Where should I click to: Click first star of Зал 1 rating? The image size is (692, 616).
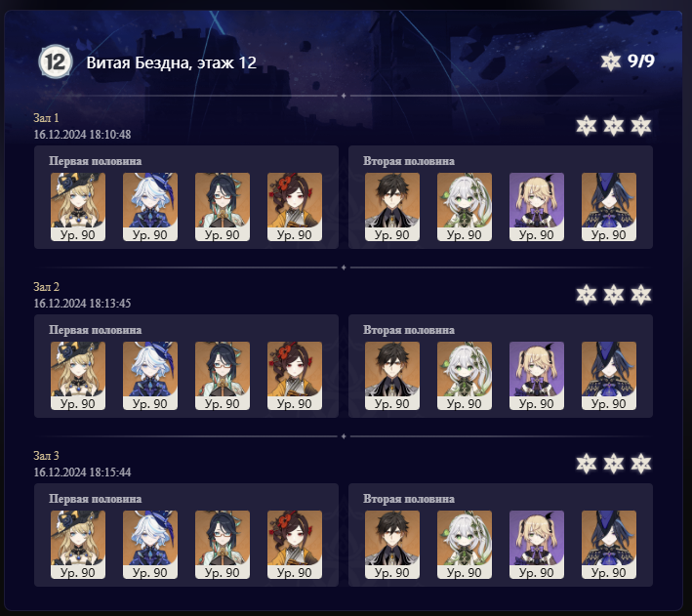(x=586, y=126)
